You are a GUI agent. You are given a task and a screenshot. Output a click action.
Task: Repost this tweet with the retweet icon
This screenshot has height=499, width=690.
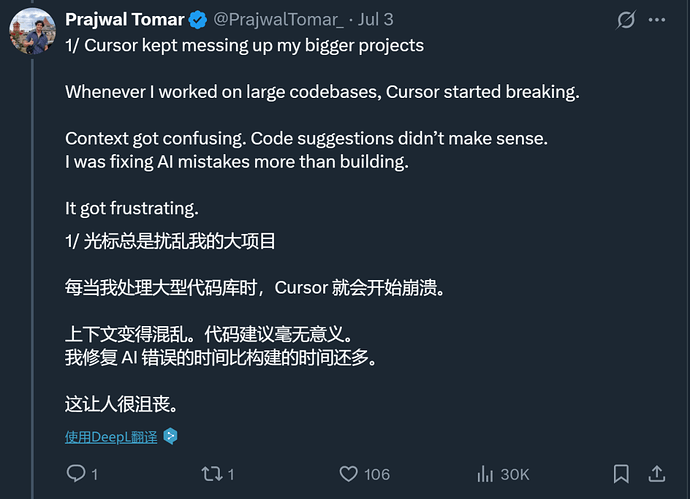[x=211, y=473]
